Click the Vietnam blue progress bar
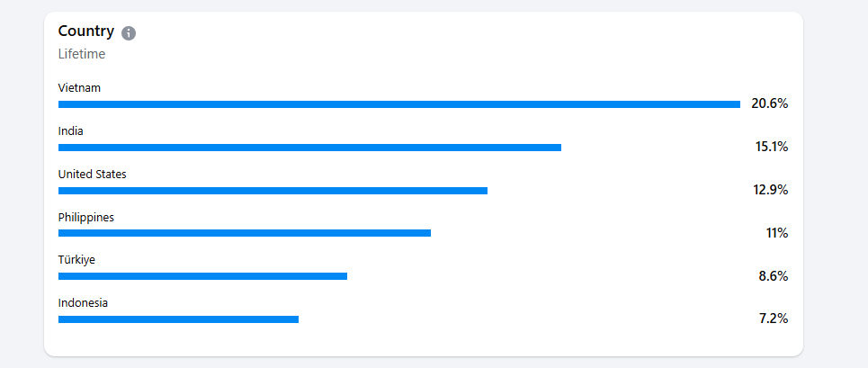The width and height of the screenshot is (868, 368). coord(398,104)
